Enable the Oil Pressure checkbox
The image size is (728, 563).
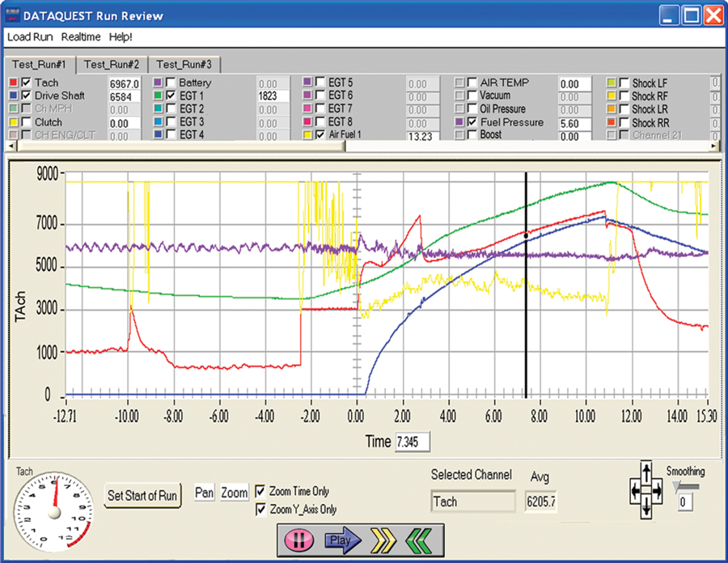472,108
